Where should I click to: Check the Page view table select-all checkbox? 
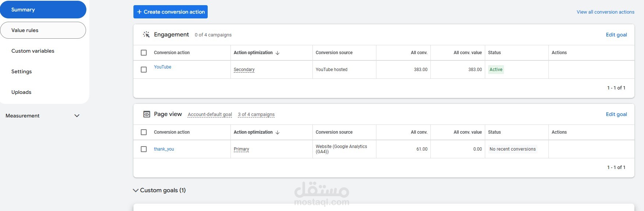tap(144, 132)
